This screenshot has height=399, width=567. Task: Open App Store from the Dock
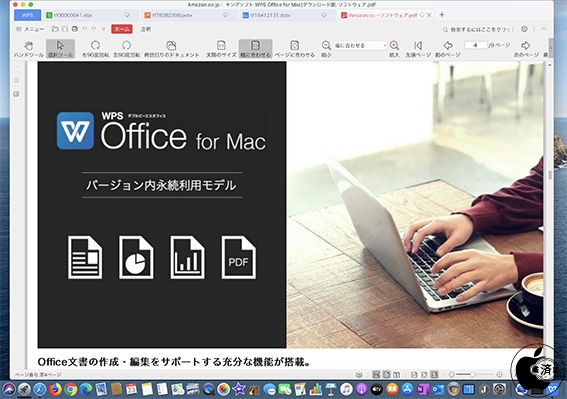click(407, 389)
